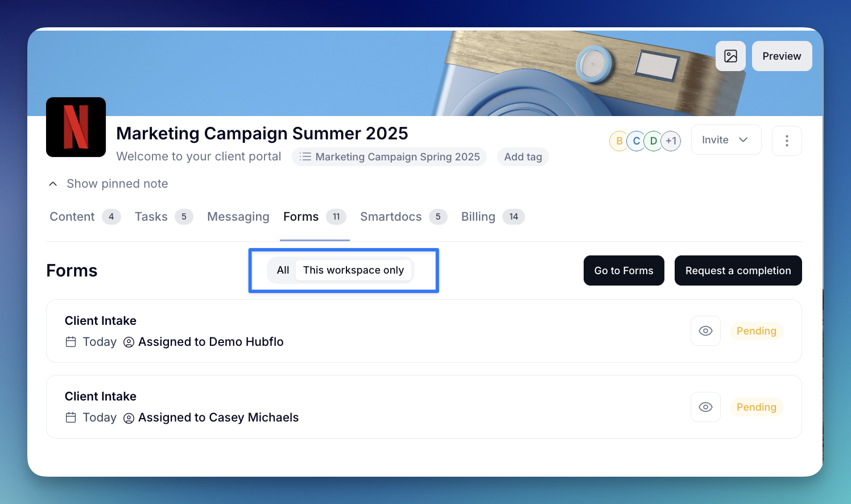Viewport: 851px width, 504px height.
Task: Click the Netflix workspace logo
Action: point(76,127)
